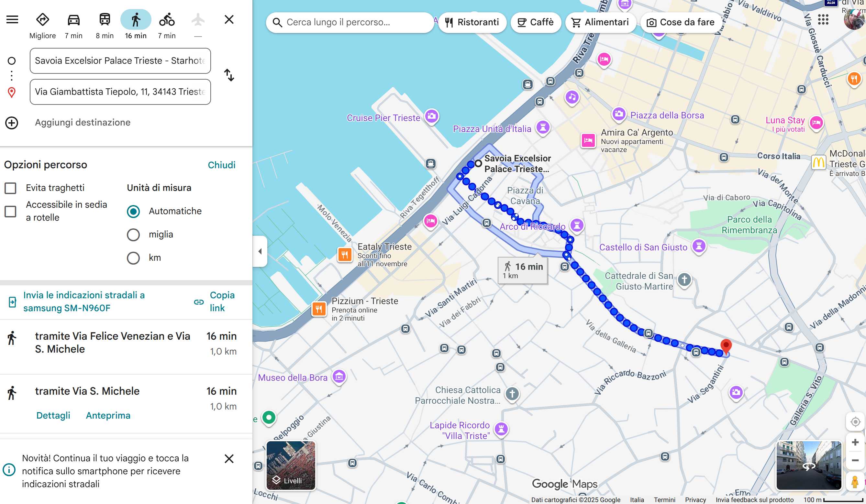Select miglia distance unit
This screenshot has height=504, width=866.
click(x=133, y=235)
